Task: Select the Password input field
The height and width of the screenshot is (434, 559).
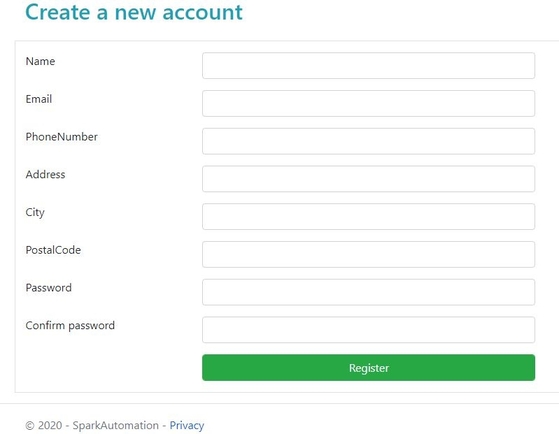Action: (368, 292)
